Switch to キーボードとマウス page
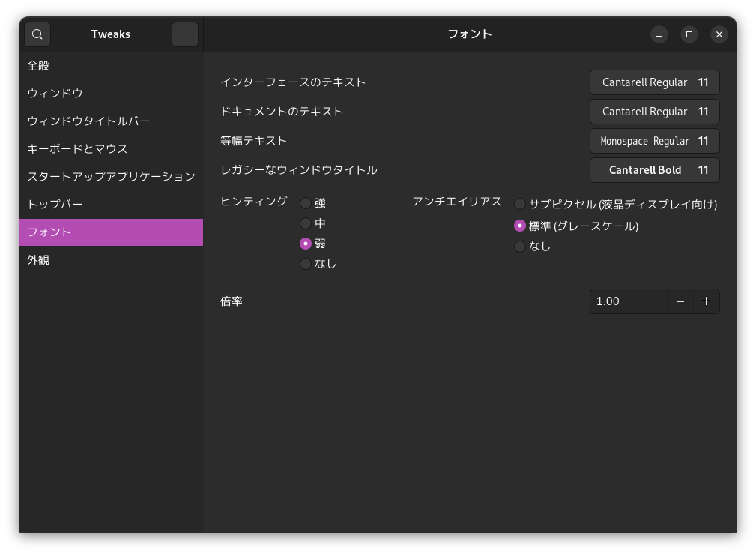Image resolution: width=756 pixels, height=554 pixels. coord(77,149)
